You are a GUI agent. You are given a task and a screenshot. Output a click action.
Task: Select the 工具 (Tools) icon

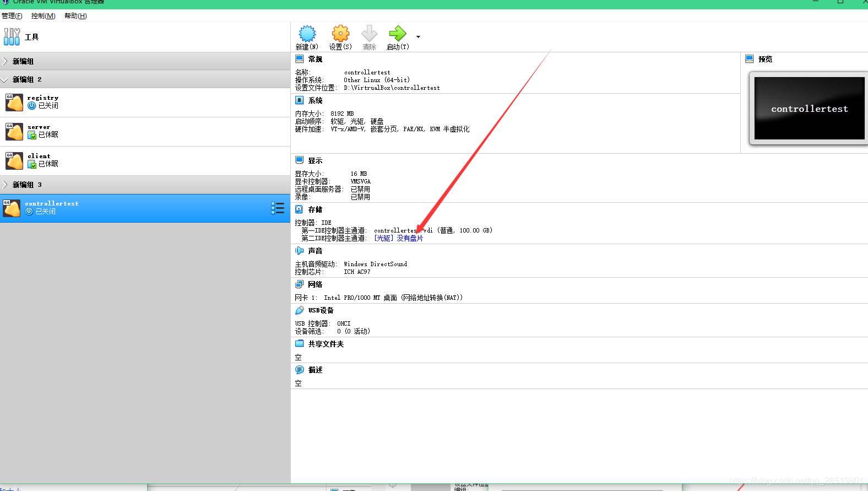pyautogui.click(x=12, y=37)
